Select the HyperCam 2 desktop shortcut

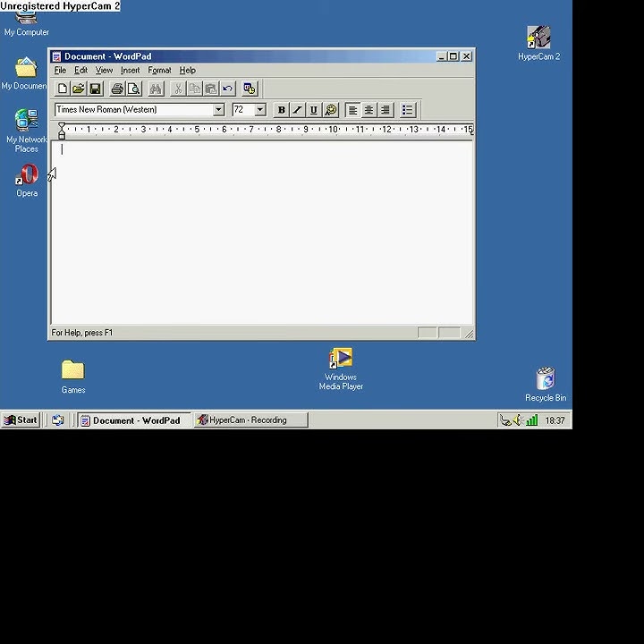[x=538, y=43]
